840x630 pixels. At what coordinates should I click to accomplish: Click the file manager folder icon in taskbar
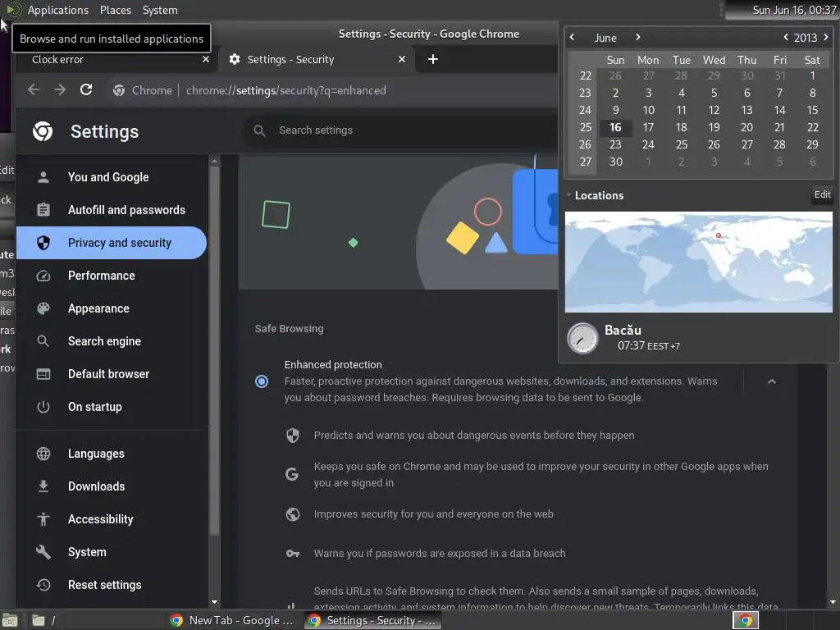coord(38,620)
